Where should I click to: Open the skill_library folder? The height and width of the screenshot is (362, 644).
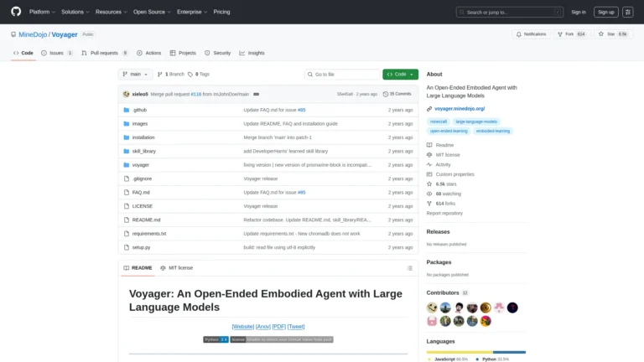click(x=144, y=151)
